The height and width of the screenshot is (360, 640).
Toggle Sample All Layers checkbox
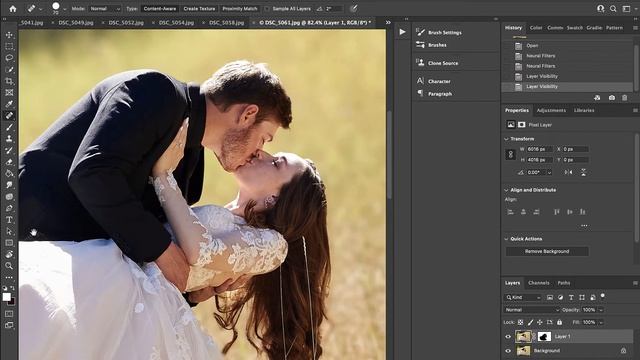pyautogui.click(x=267, y=9)
